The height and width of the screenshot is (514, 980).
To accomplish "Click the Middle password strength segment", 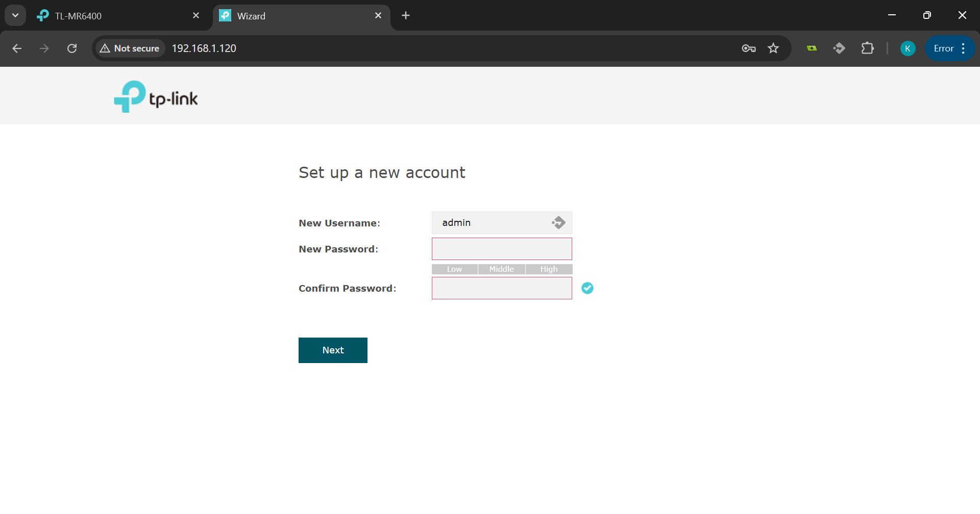I will (502, 269).
